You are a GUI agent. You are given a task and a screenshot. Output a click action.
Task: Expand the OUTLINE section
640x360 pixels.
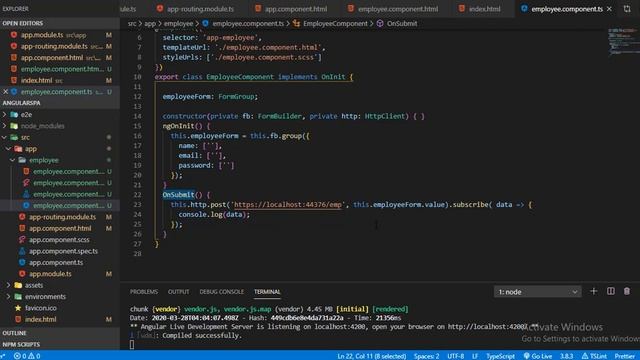tap(59, 333)
